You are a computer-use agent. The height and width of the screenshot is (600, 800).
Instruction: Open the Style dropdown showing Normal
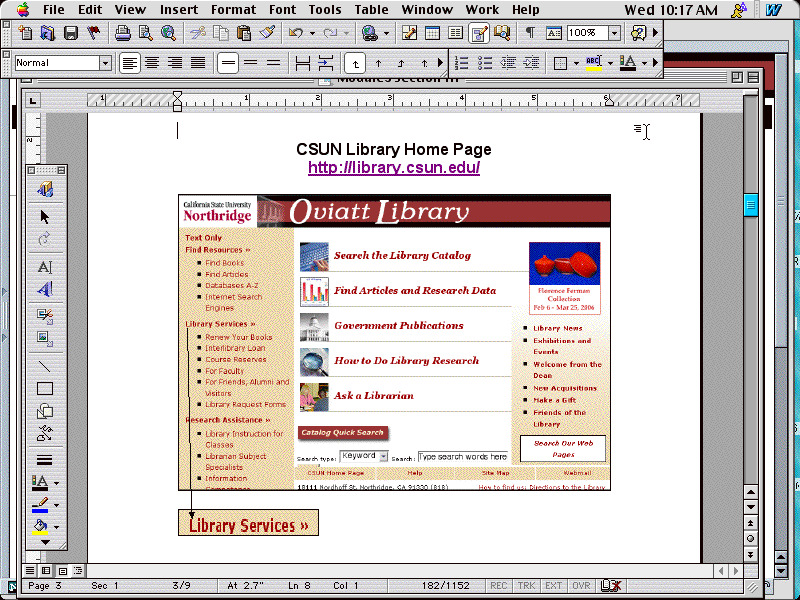(105, 63)
